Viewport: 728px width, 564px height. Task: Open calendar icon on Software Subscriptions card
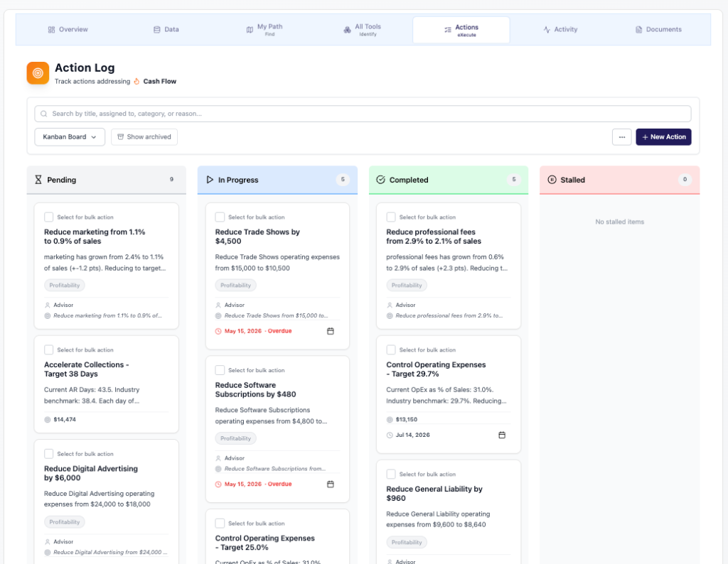(x=331, y=484)
